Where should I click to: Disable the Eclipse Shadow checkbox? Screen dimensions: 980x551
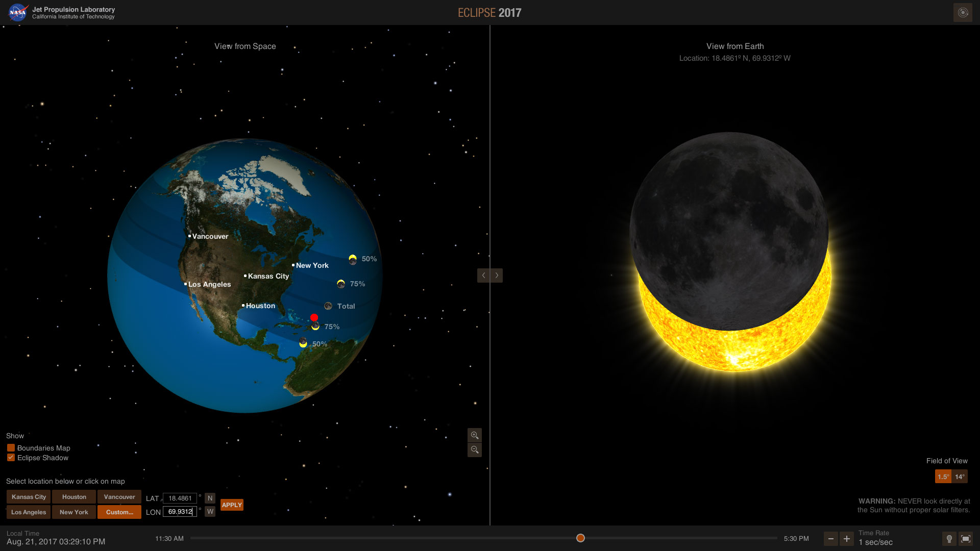coord(10,458)
